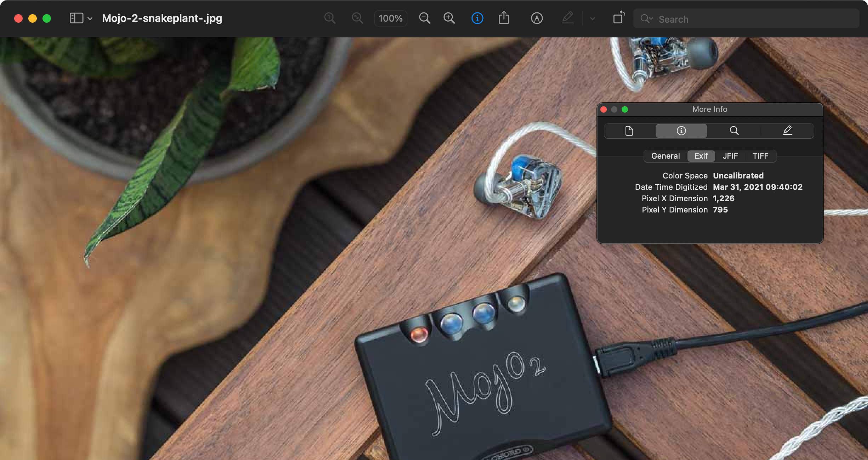This screenshot has height=460, width=868.
Task: Click the 100% zoom level button
Action: 390,18
